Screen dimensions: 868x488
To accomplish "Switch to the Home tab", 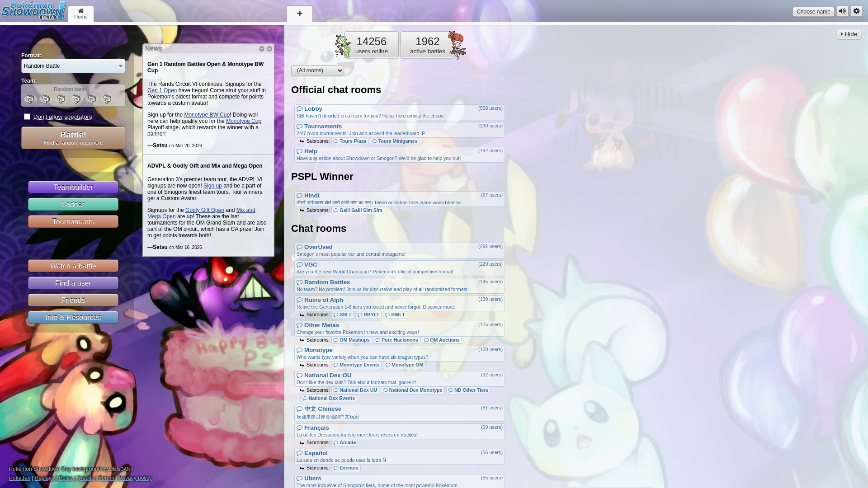I will pyautogui.click(x=81, y=14).
